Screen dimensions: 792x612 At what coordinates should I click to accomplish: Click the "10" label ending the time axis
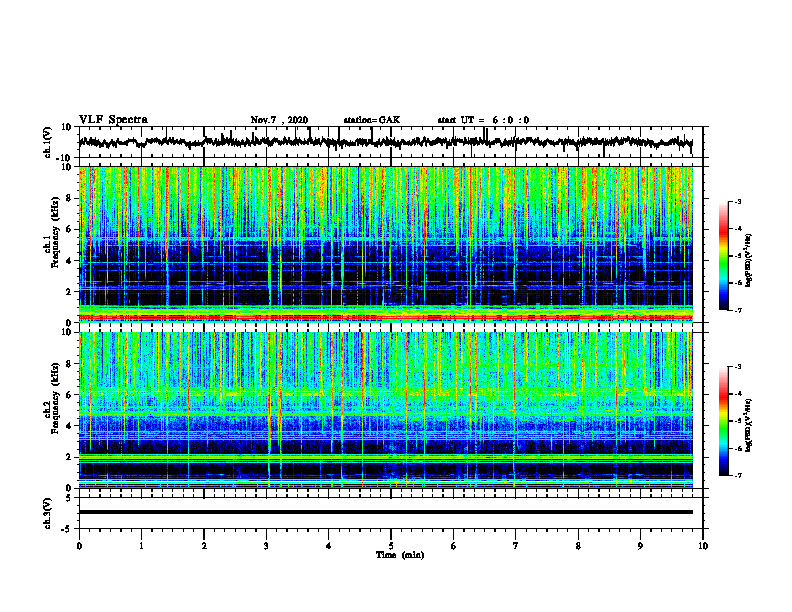coord(703,546)
